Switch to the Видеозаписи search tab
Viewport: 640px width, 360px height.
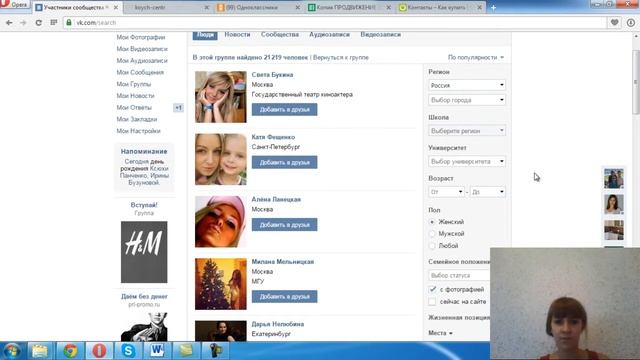(x=380, y=35)
